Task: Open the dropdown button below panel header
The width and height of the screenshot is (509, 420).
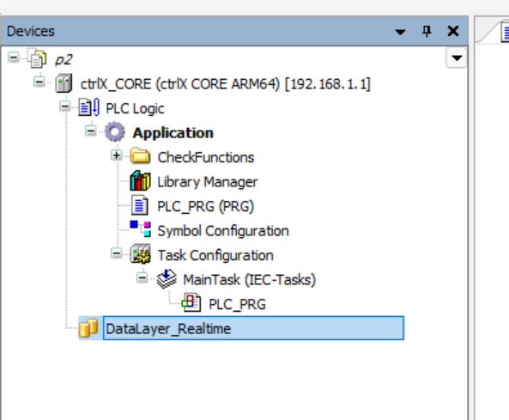Action: (457, 58)
